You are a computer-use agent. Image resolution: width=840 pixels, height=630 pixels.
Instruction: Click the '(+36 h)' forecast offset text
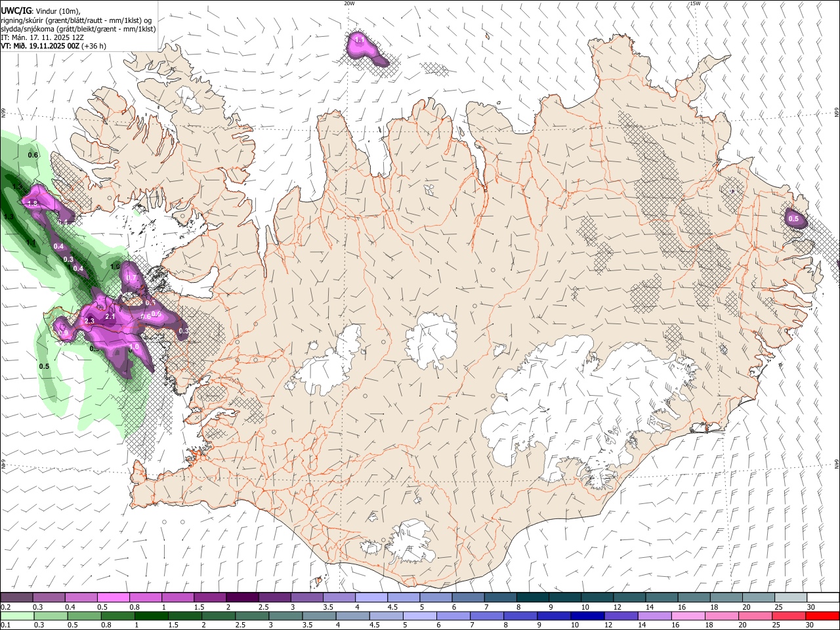(x=94, y=47)
